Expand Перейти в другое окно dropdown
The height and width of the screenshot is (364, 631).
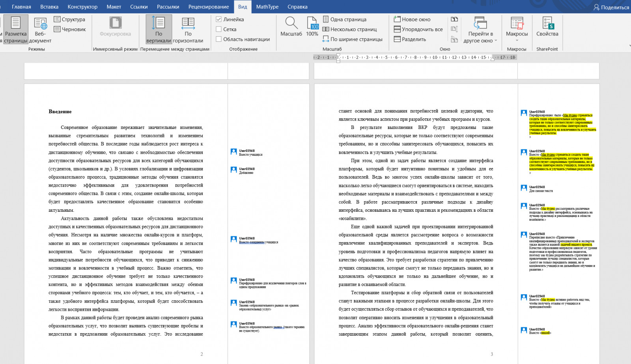pos(480,30)
